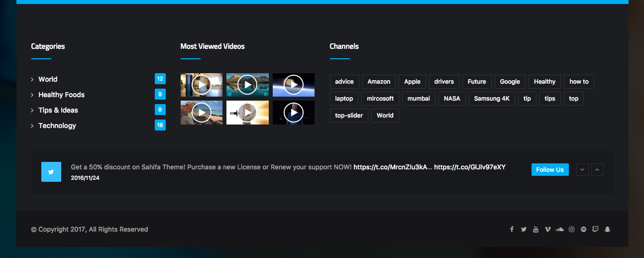Play the mountain lake video thumbnail

tap(247, 85)
